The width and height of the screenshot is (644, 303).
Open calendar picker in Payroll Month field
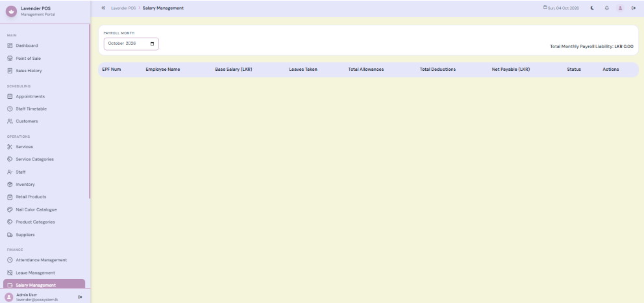[x=153, y=44]
